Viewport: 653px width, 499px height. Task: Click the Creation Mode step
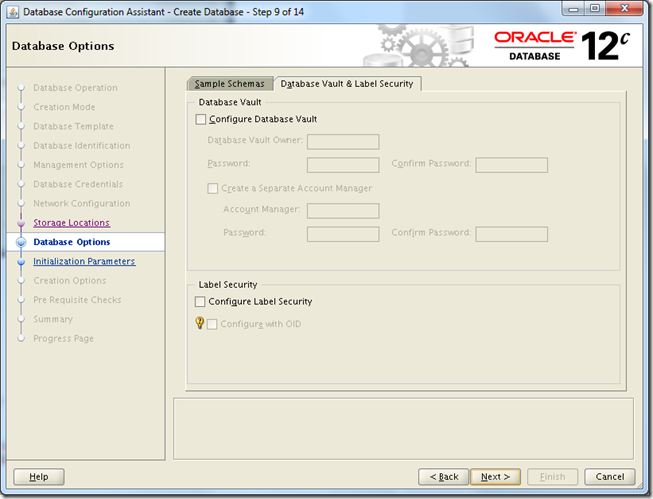(x=64, y=107)
